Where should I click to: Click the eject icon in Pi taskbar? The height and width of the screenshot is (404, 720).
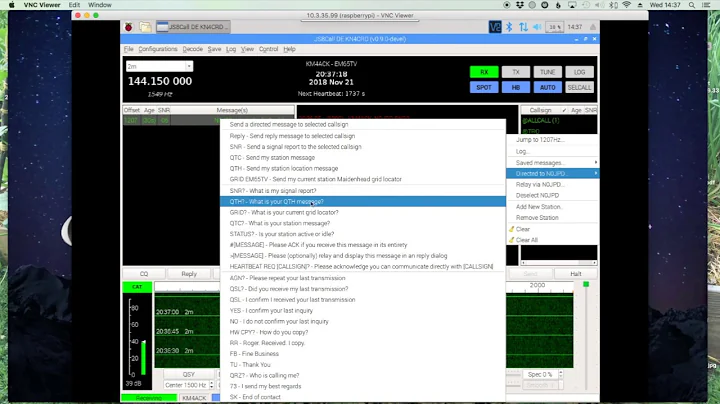593,27
